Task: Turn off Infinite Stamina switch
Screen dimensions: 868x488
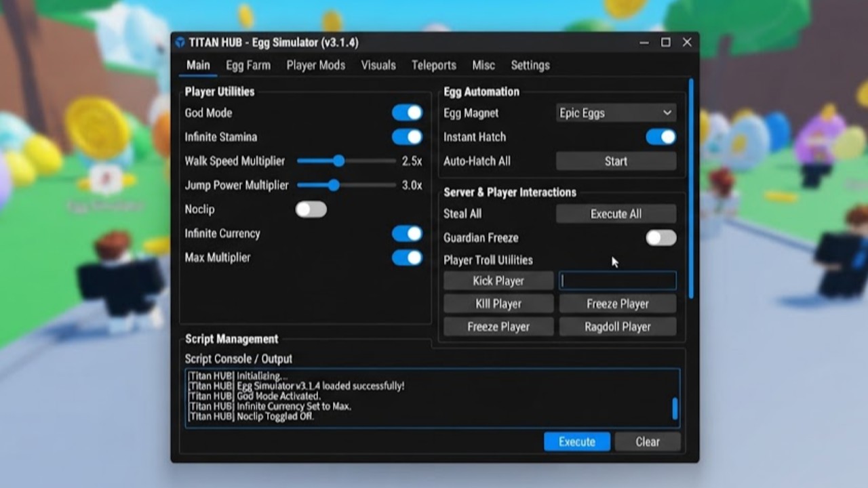Action: [407, 137]
